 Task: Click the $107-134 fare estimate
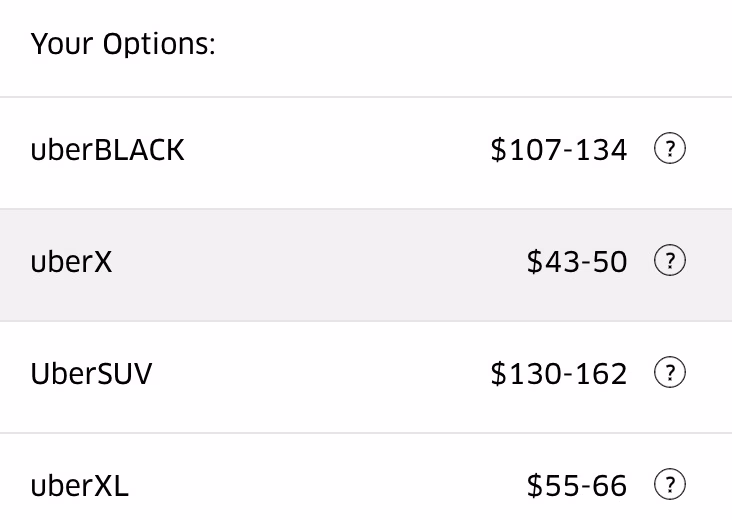click(559, 150)
